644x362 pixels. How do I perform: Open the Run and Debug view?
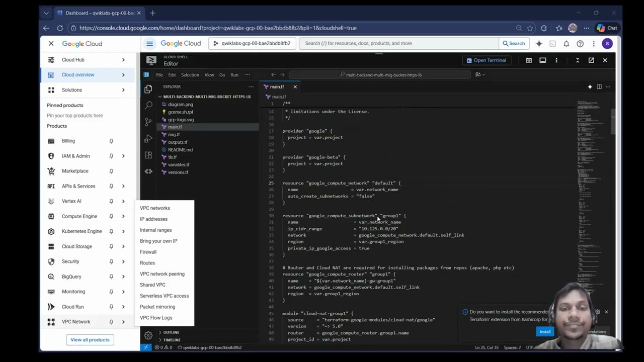[x=148, y=139]
